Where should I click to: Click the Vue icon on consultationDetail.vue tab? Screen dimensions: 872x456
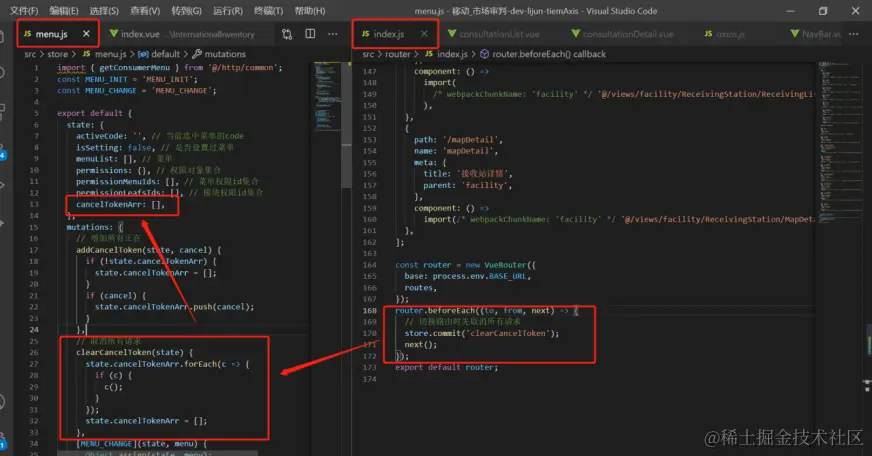(x=576, y=34)
